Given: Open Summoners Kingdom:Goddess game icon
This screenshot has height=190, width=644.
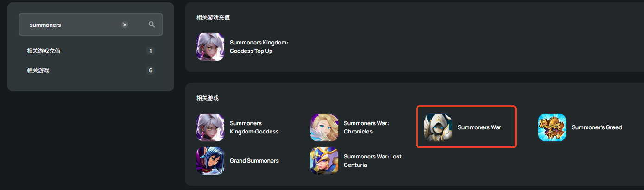Looking at the screenshot, I should 210,127.
